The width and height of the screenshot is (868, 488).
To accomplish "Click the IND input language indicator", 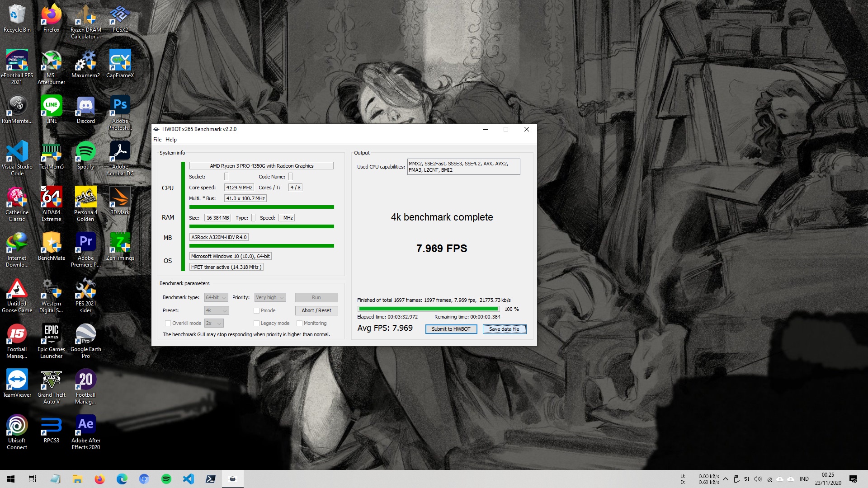I will pos(804,479).
